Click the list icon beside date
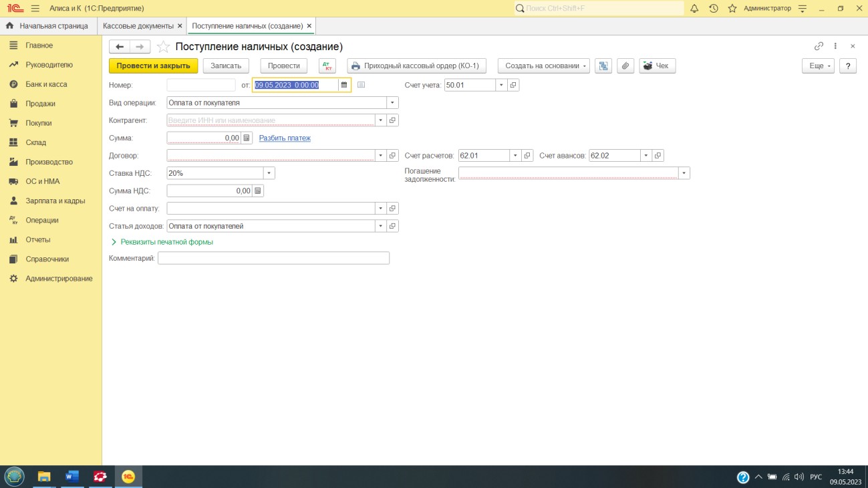 361,85
